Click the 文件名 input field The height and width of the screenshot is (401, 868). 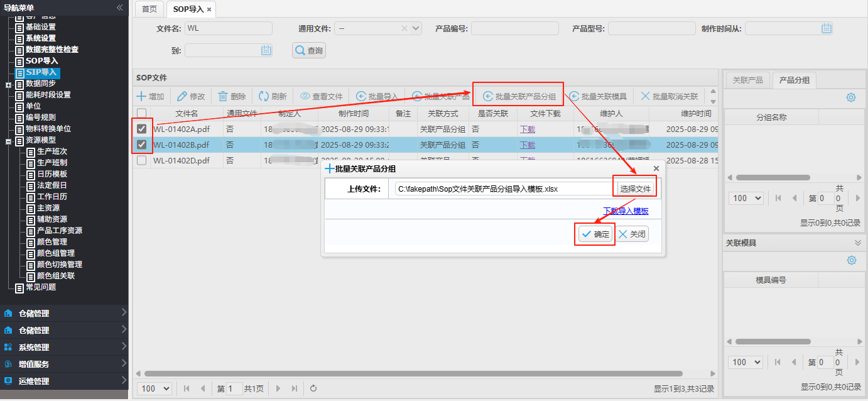coord(229,28)
